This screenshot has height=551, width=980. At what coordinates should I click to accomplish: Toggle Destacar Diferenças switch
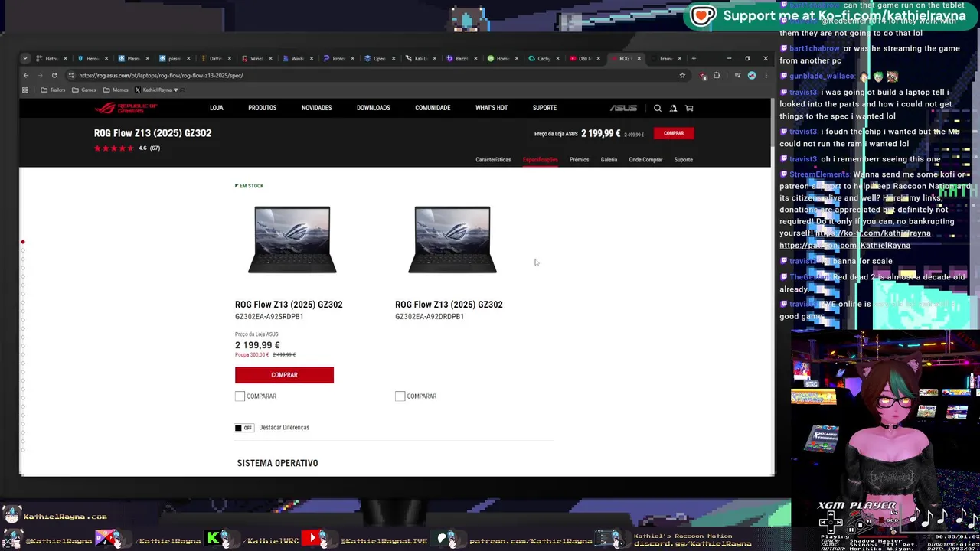243,428
